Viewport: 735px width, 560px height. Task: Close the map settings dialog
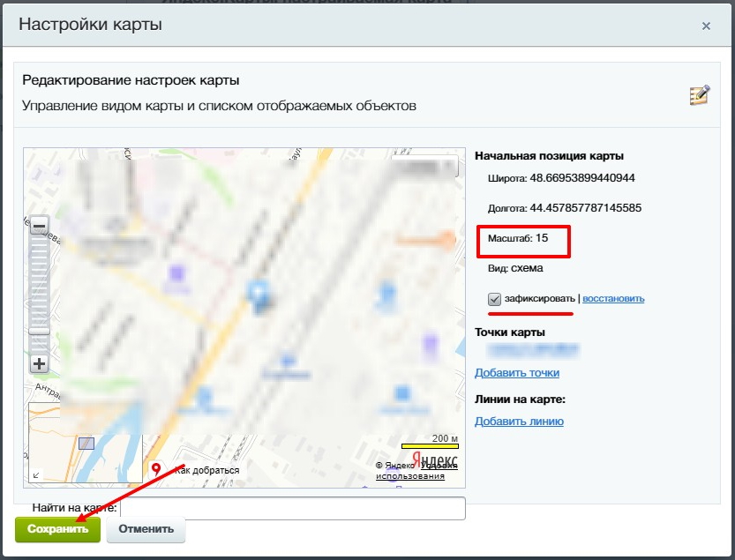point(706,26)
